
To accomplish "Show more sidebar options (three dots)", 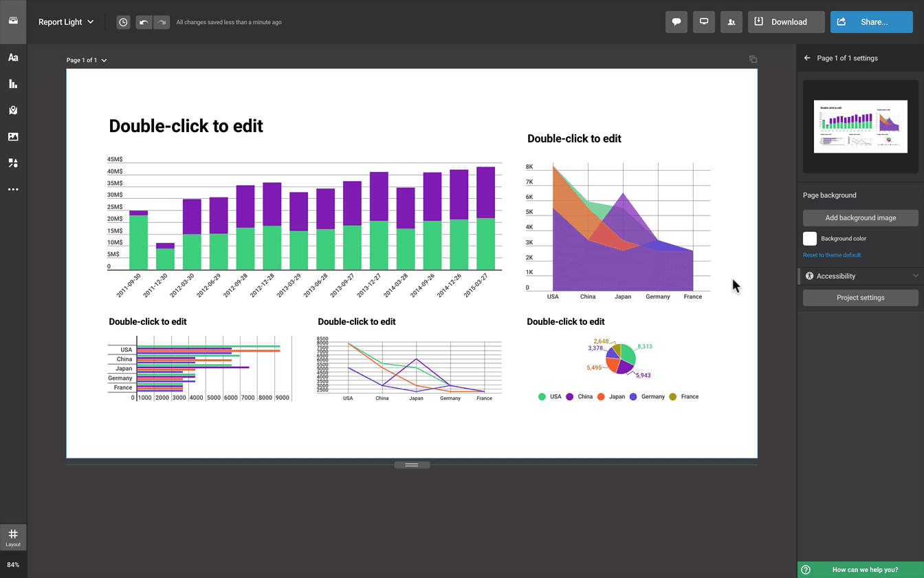I will 13,189.
